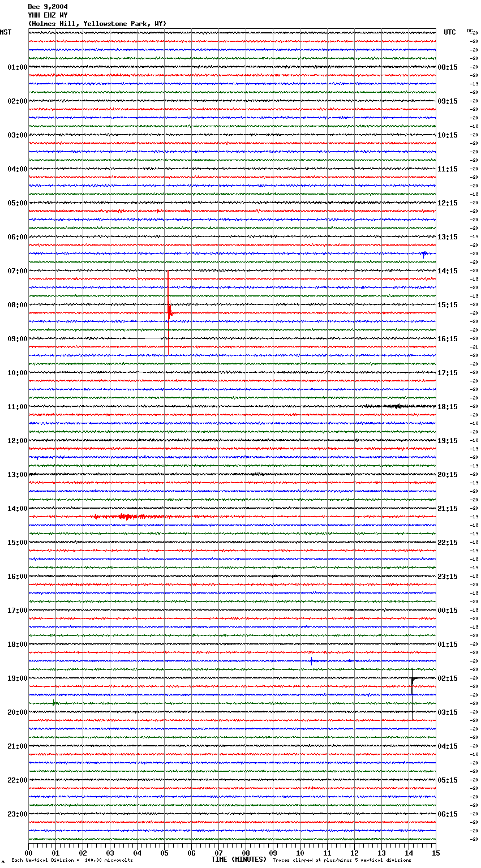The image size is (481, 868).
Task: Select the 16:00 MST row label
Action: point(17,577)
